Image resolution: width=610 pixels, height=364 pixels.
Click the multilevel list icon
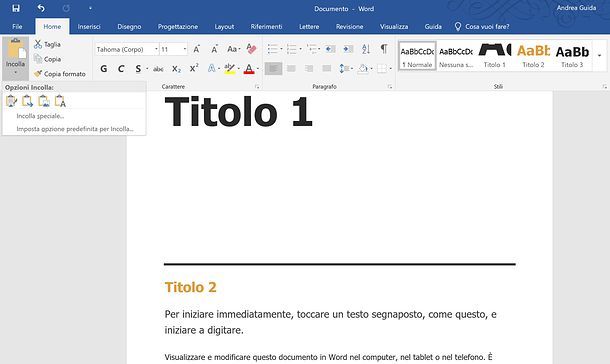(311, 49)
